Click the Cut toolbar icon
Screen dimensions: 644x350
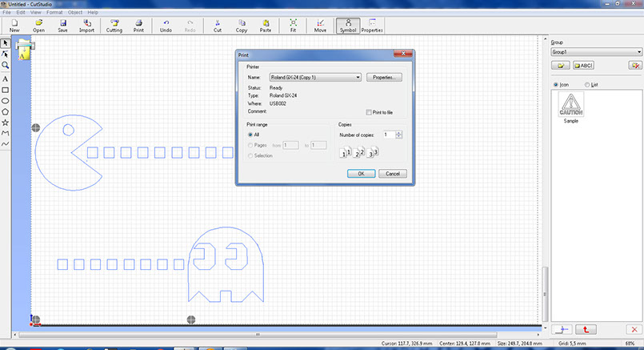(x=218, y=26)
